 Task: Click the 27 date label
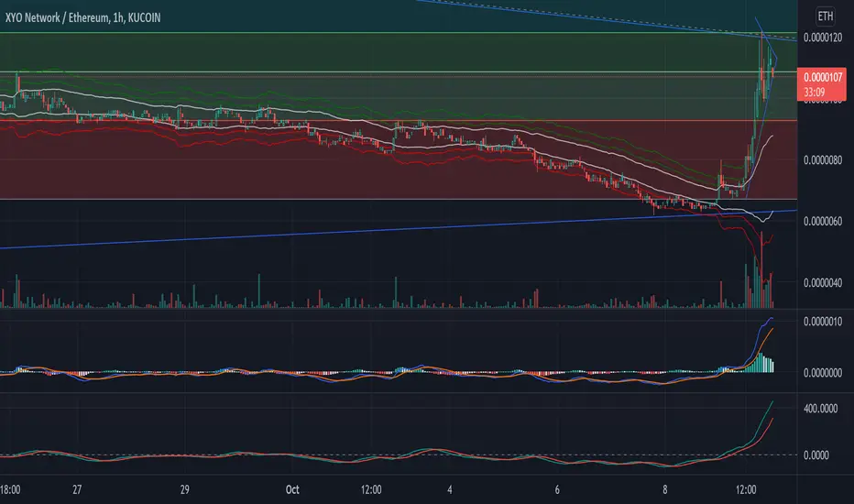coord(77,490)
